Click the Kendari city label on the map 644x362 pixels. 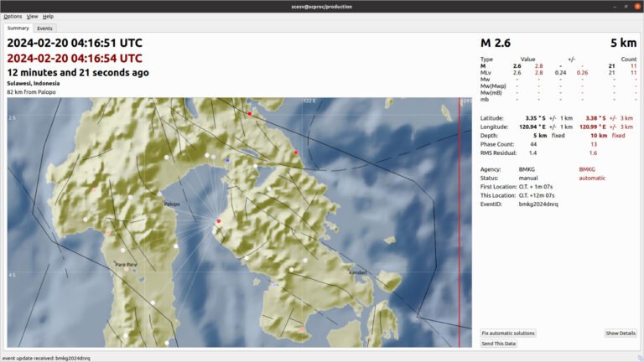click(357, 272)
